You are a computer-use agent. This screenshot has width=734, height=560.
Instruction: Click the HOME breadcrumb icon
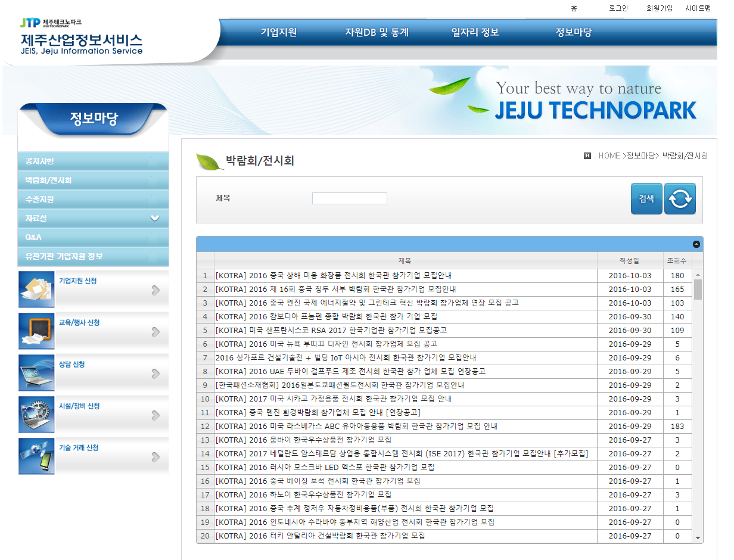587,156
